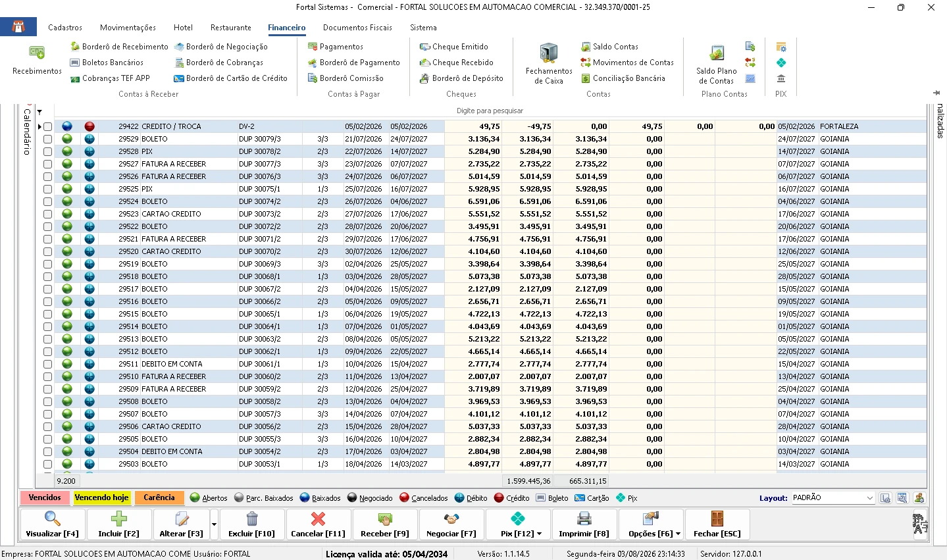Click the grid wrench icon near Layout
Screen dimensions: 947x560
tap(902, 498)
